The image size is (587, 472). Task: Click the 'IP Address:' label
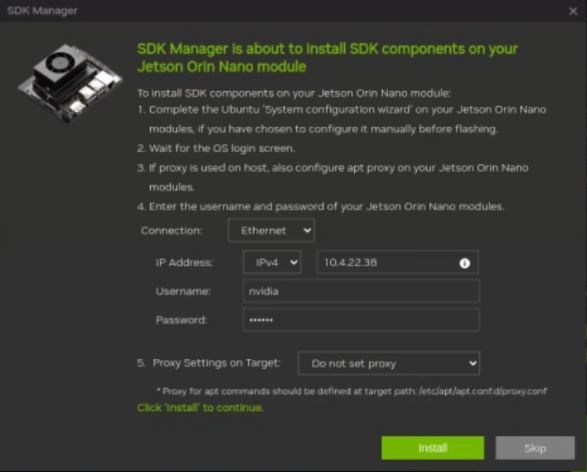184,262
